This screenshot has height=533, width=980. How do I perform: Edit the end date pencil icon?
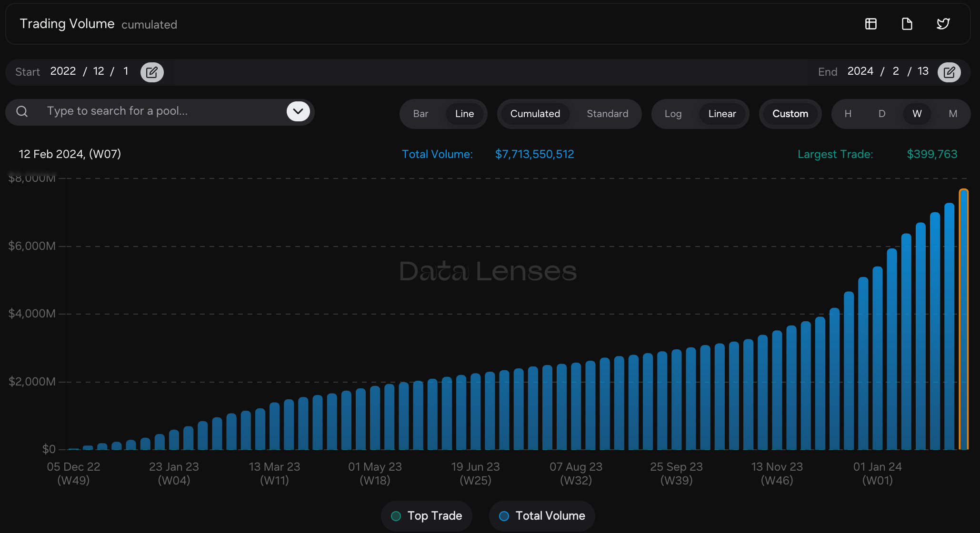(x=949, y=72)
